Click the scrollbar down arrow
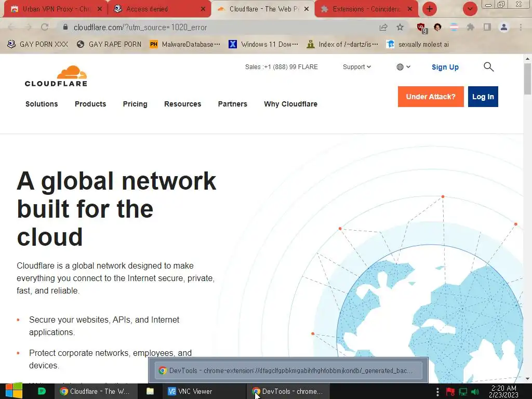 pyautogui.click(x=527, y=379)
